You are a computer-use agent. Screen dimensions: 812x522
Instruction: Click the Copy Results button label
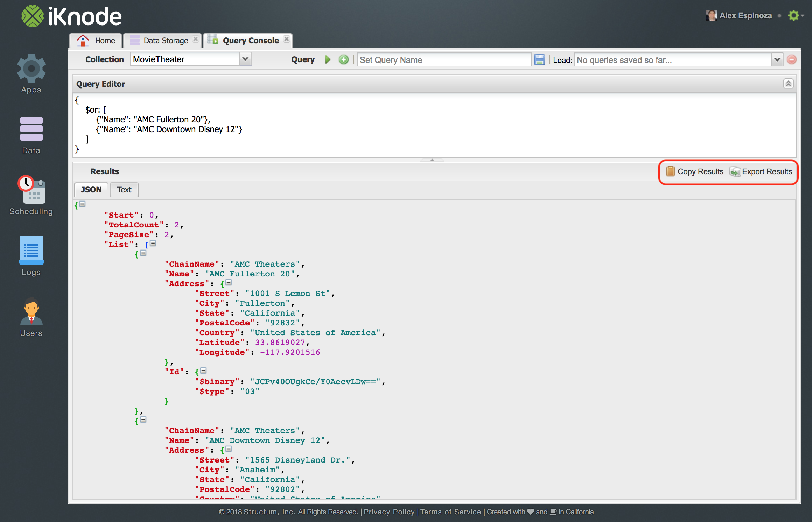click(x=700, y=171)
